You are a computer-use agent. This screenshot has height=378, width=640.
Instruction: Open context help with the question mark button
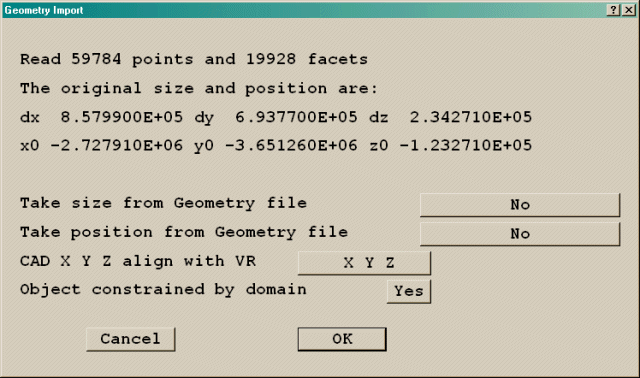tap(613, 10)
